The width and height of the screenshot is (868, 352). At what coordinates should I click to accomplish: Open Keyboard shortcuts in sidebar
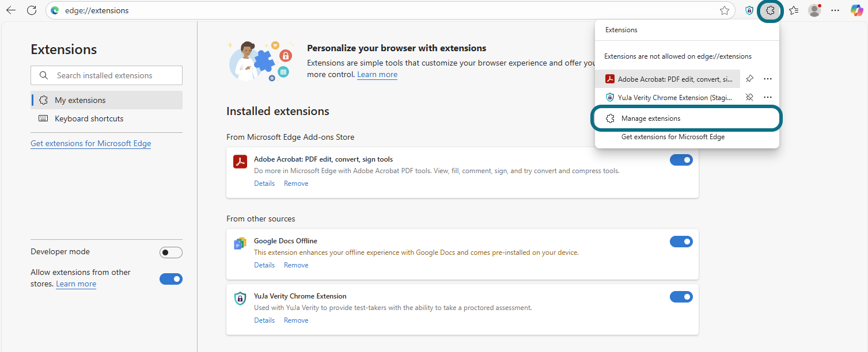89,118
